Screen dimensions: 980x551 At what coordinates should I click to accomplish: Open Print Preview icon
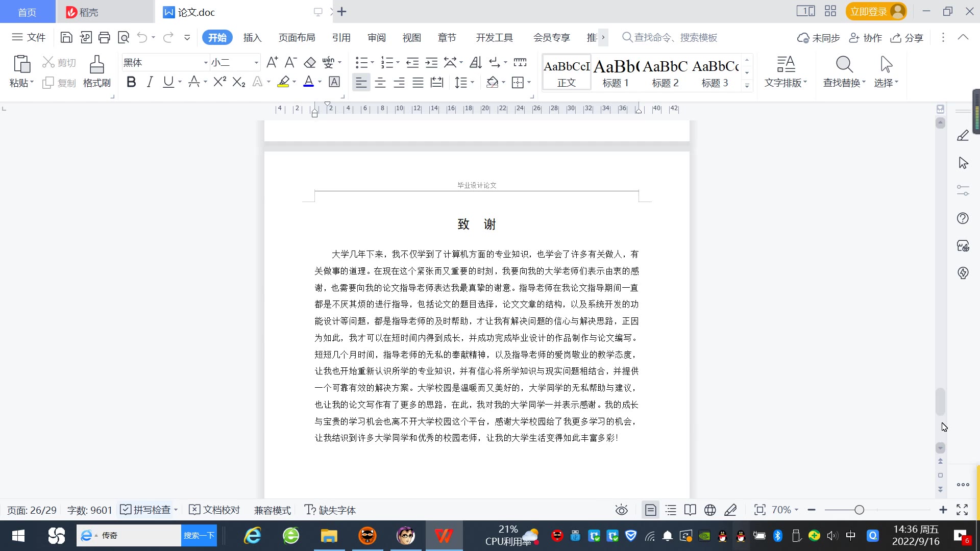click(124, 37)
